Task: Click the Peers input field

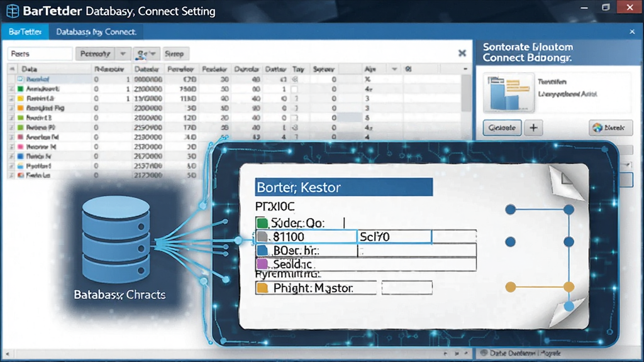Action: click(x=40, y=54)
